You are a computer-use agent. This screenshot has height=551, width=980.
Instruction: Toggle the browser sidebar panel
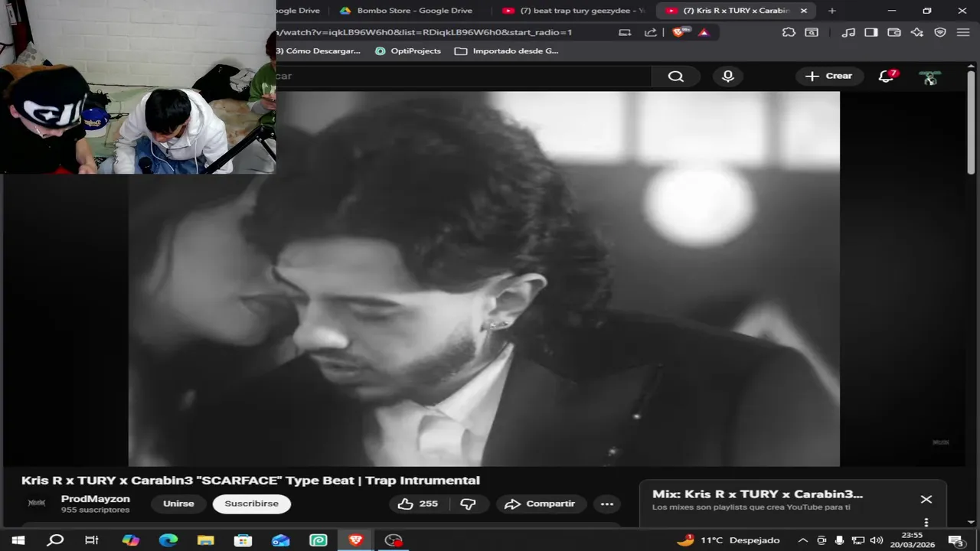[x=871, y=32]
